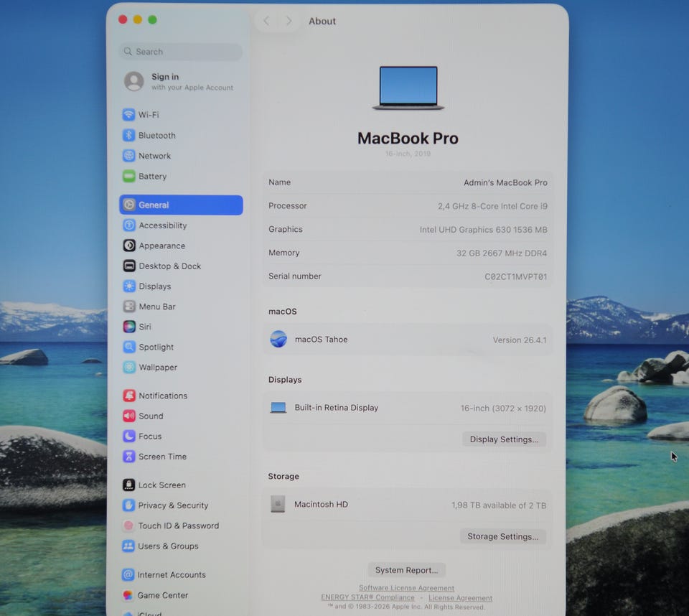Click the Version 26.4.1 text

point(520,340)
